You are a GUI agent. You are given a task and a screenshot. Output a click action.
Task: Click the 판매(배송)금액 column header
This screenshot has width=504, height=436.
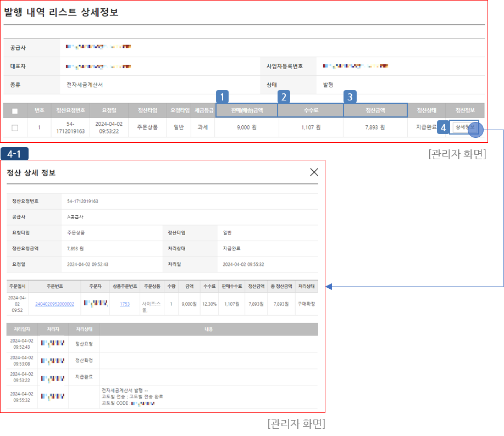point(247,110)
